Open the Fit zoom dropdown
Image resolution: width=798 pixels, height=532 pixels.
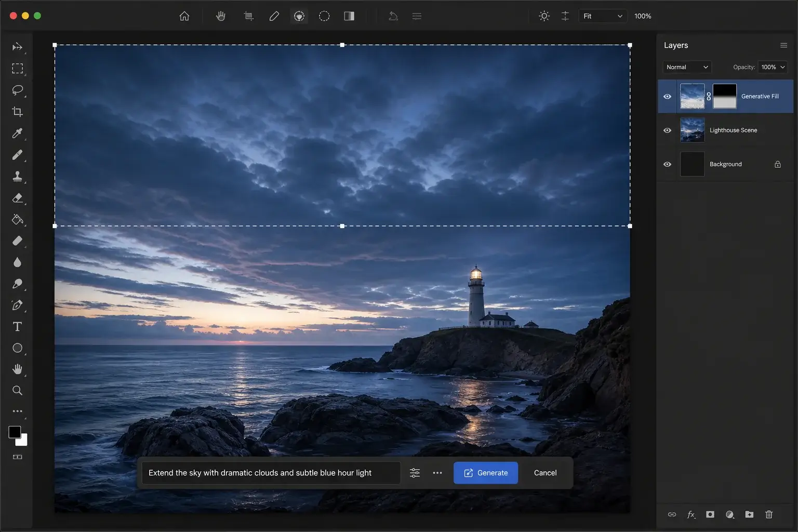point(603,16)
